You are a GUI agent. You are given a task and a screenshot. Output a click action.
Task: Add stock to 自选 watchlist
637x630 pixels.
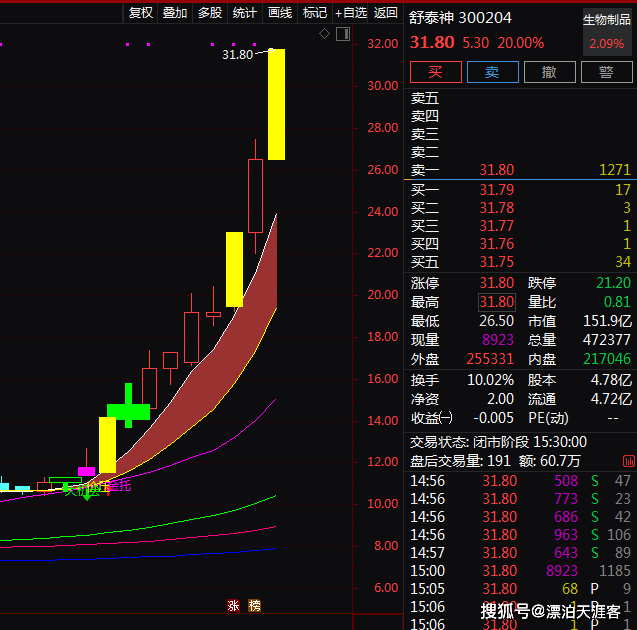[351, 12]
